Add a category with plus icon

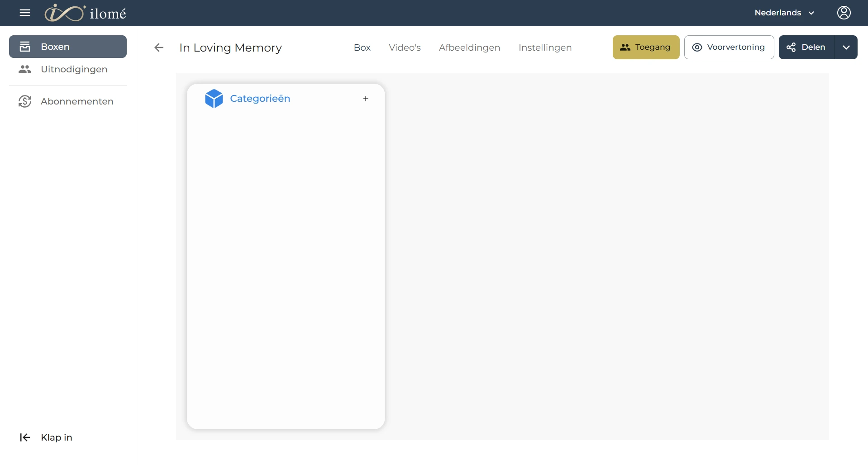click(366, 99)
